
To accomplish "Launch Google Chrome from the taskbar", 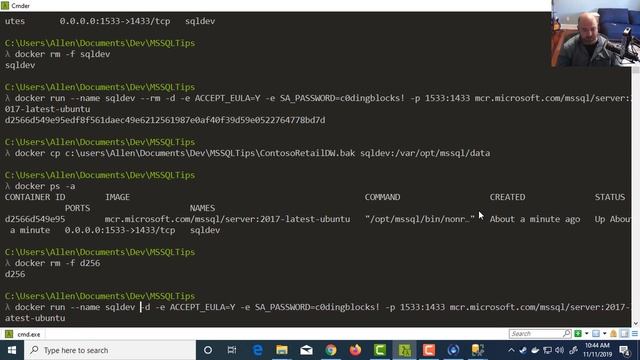I will click(331, 350).
